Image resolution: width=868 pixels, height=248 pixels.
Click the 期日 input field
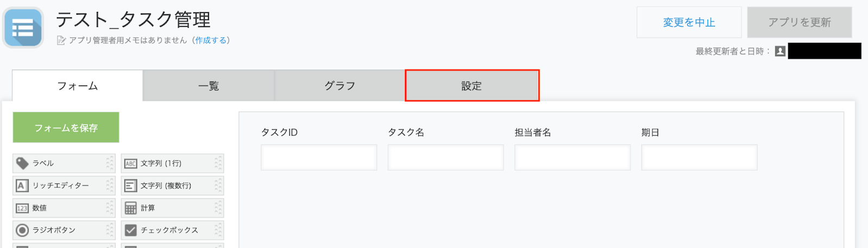pyautogui.click(x=699, y=158)
